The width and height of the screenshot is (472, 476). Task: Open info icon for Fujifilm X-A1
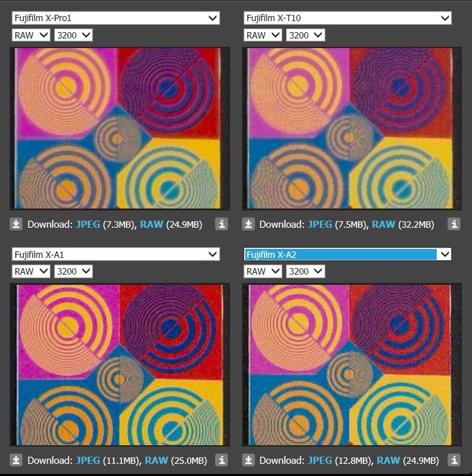pos(222,460)
